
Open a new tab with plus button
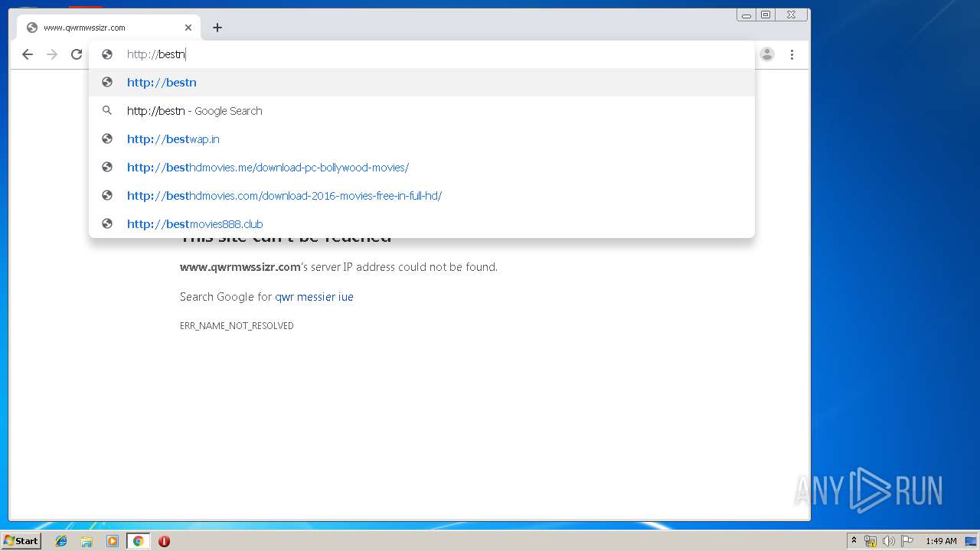pyautogui.click(x=217, y=28)
